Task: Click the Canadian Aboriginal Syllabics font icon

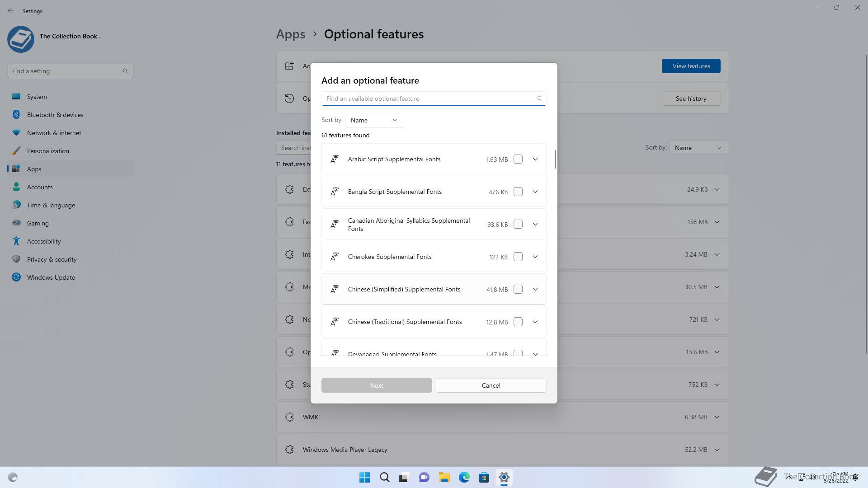Action: coord(335,224)
